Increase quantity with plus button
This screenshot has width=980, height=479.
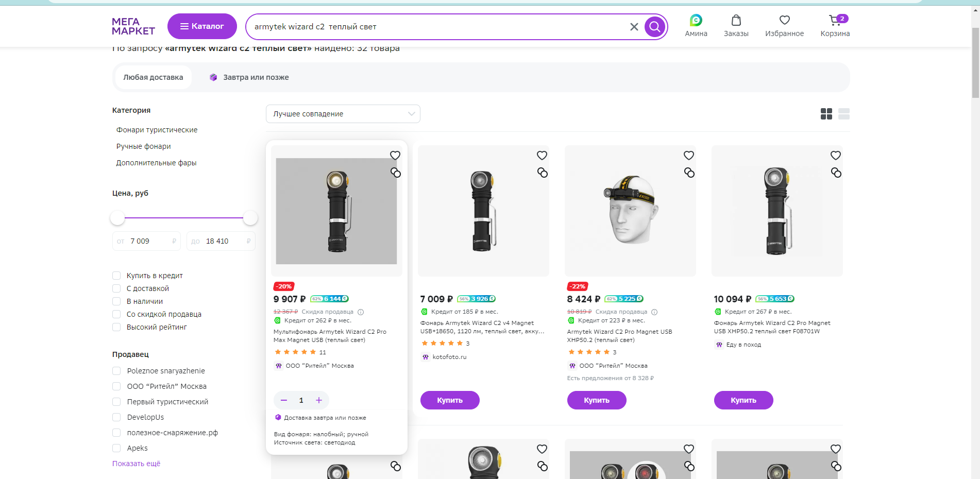point(319,400)
